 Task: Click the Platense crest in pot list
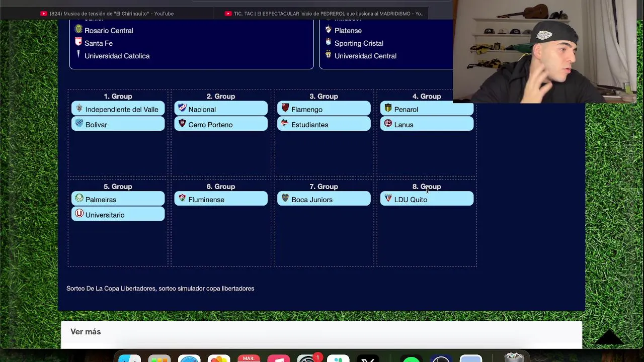click(x=328, y=30)
